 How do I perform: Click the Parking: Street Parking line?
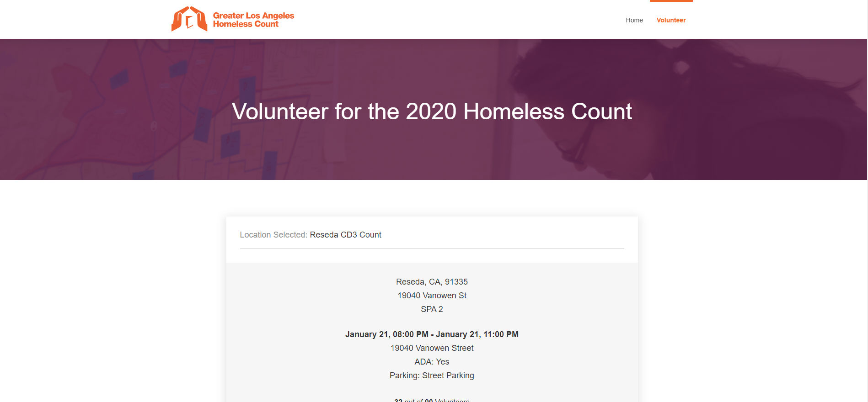pyautogui.click(x=432, y=376)
